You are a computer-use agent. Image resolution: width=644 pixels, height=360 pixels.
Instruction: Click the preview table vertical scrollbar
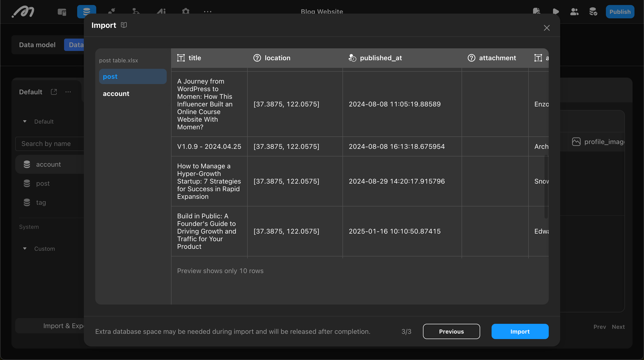546,186
